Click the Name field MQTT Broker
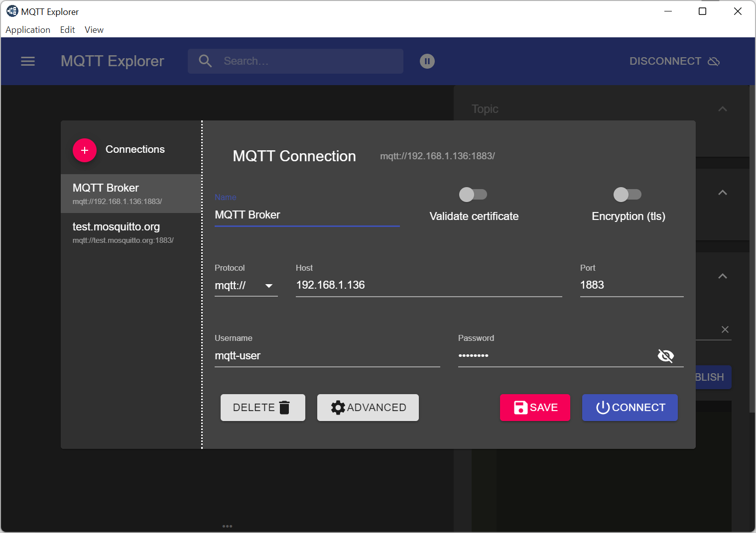Viewport: 756px width, 533px height. pos(307,215)
